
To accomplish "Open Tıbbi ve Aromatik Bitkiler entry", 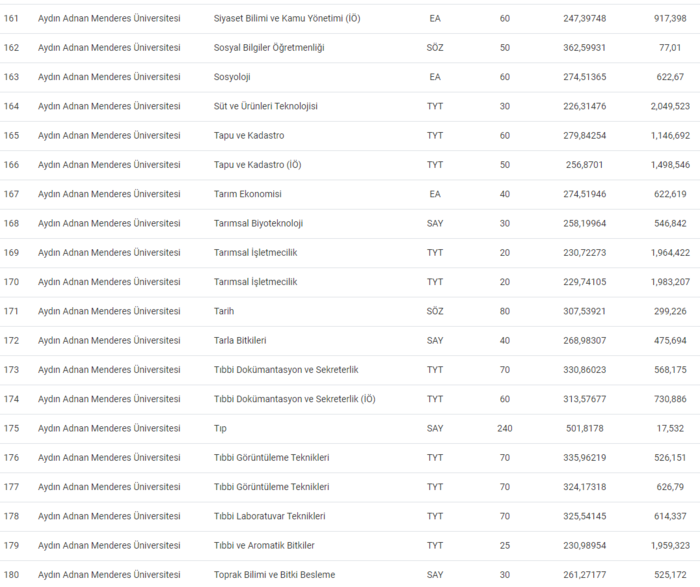I will click(x=264, y=545).
